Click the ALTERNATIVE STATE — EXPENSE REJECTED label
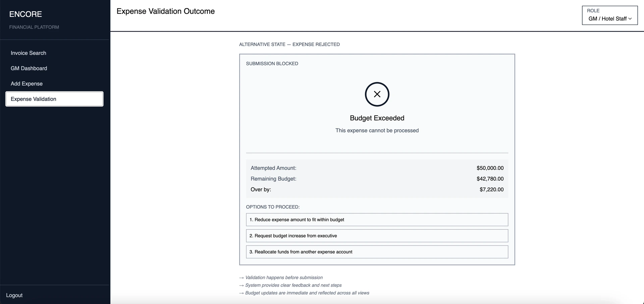 pyautogui.click(x=289, y=44)
